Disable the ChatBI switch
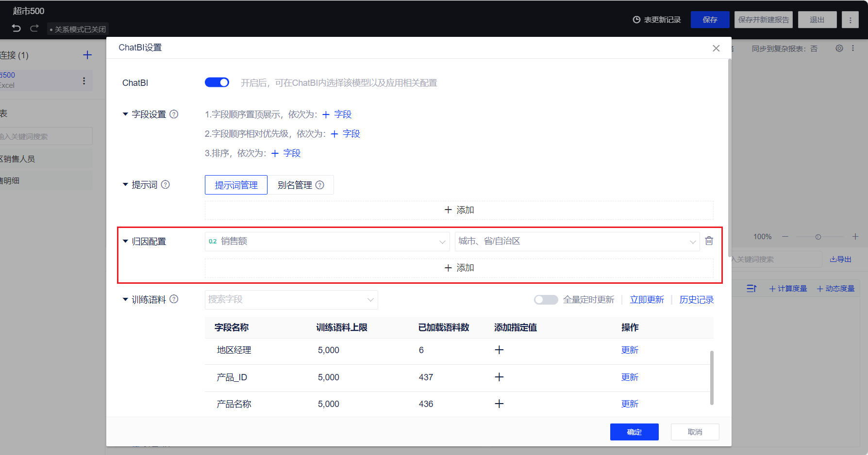Image resolution: width=868 pixels, height=455 pixels. pos(217,82)
